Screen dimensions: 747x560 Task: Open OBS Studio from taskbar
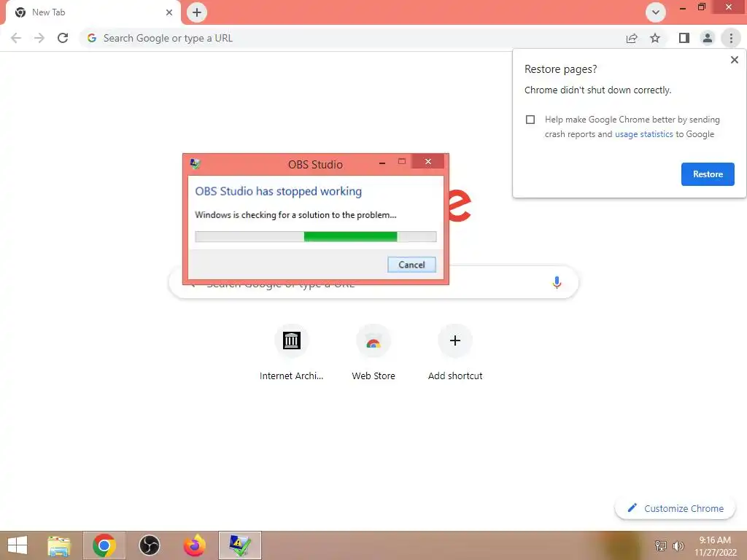(149, 545)
